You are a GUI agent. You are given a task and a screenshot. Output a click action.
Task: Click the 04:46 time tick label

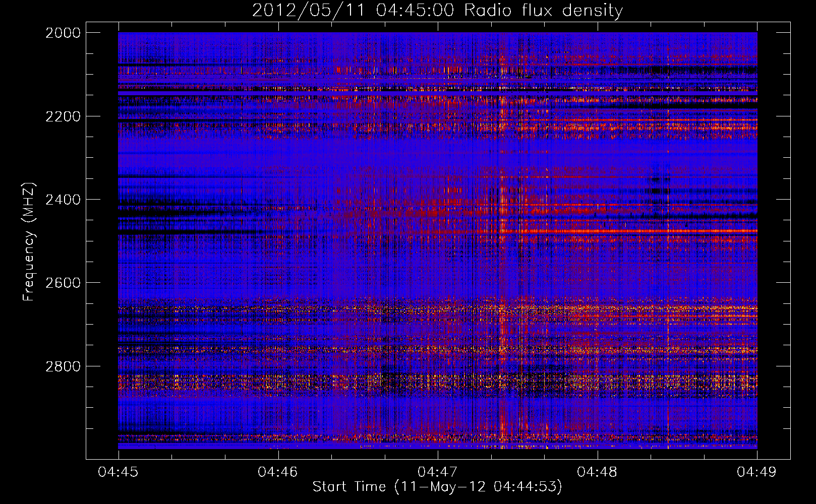[x=278, y=472]
